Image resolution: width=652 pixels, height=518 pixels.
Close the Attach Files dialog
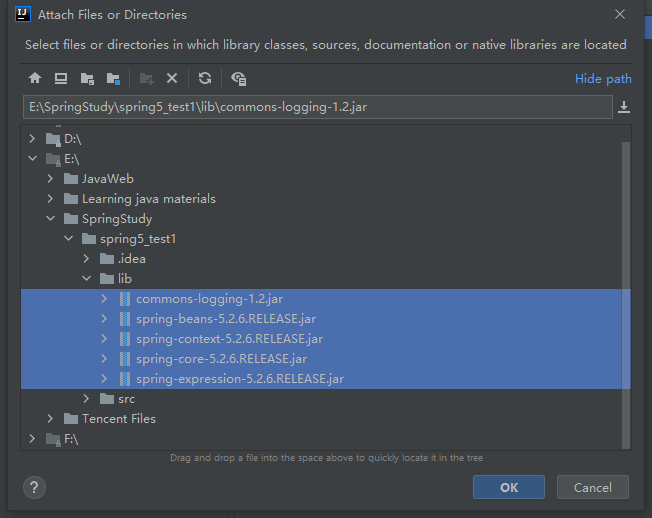coord(620,14)
